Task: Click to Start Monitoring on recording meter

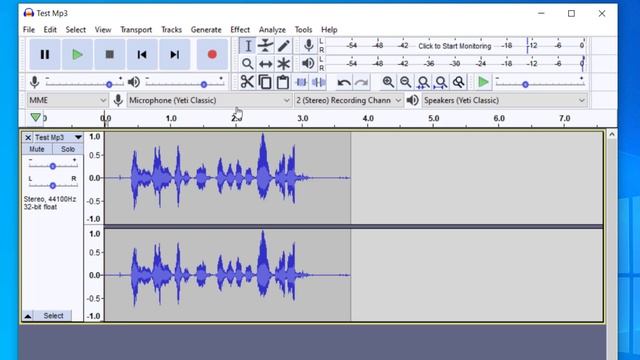Action: (x=454, y=46)
